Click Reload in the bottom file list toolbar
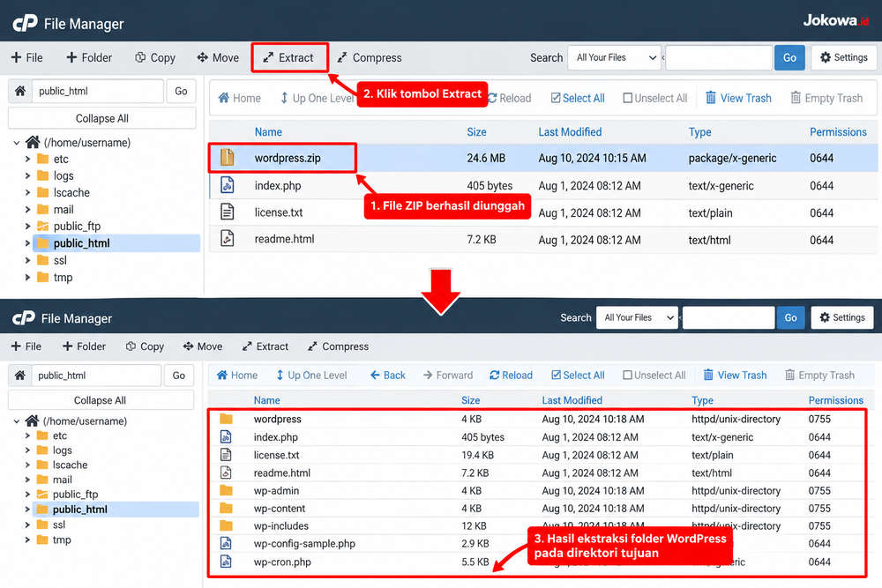The height and width of the screenshot is (588, 882). tap(511, 375)
